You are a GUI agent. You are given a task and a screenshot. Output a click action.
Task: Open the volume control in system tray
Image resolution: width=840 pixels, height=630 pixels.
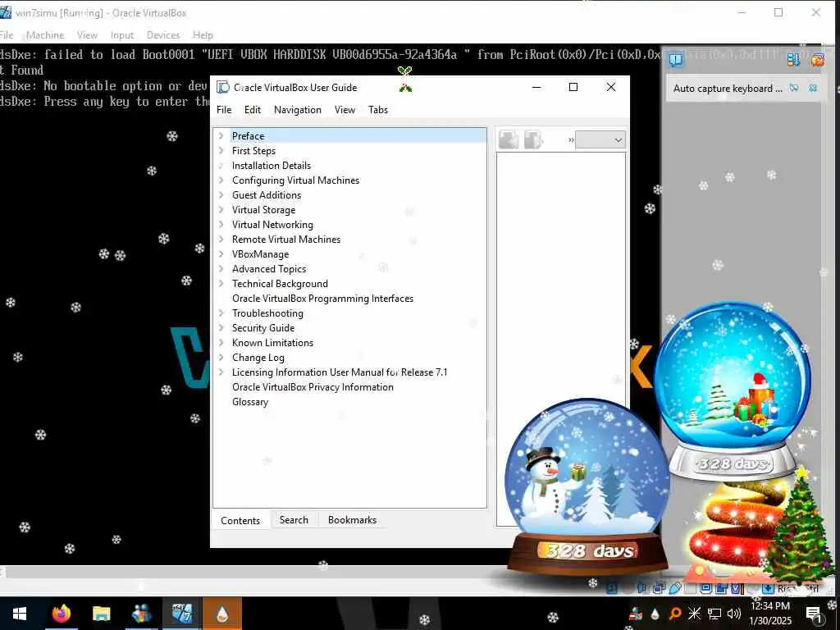pyautogui.click(x=734, y=614)
